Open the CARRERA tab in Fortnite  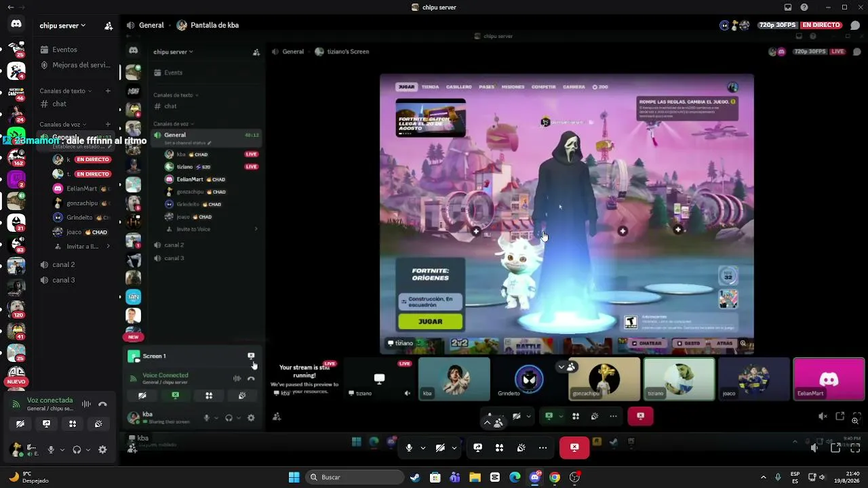click(x=574, y=87)
